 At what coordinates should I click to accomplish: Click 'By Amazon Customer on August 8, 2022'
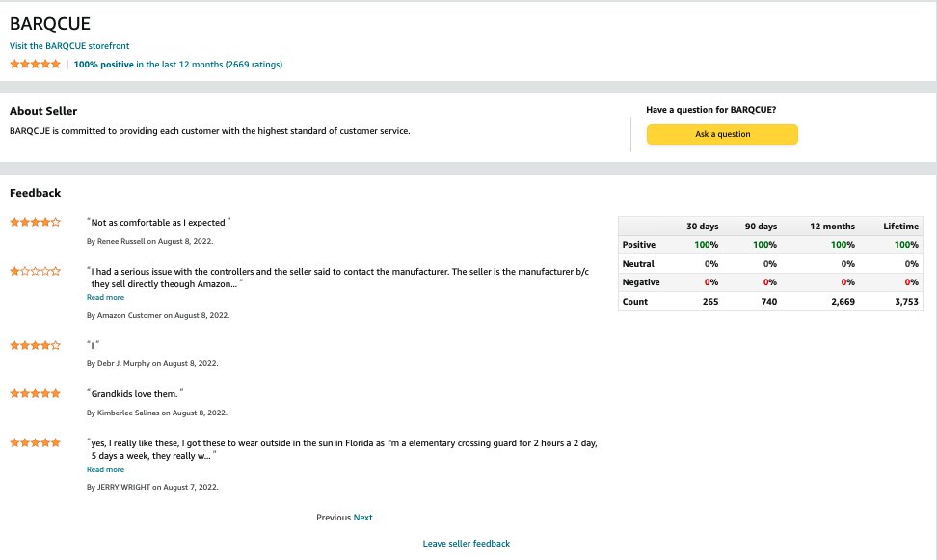point(158,315)
